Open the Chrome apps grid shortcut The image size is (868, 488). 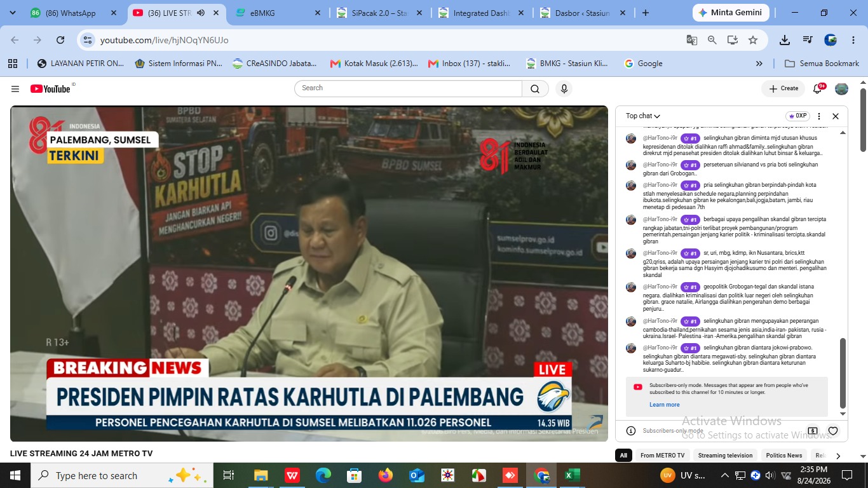(x=13, y=64)
